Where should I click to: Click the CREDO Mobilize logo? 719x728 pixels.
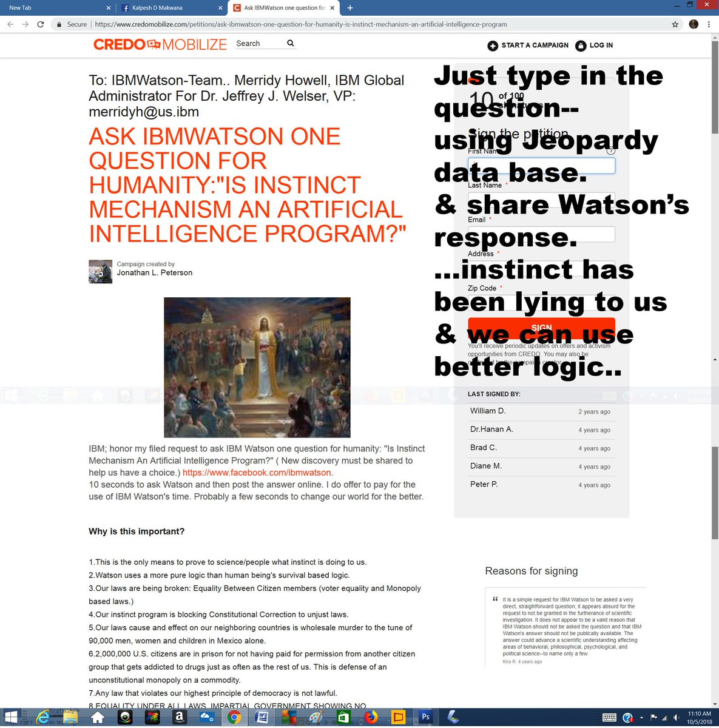click(160, 44)
